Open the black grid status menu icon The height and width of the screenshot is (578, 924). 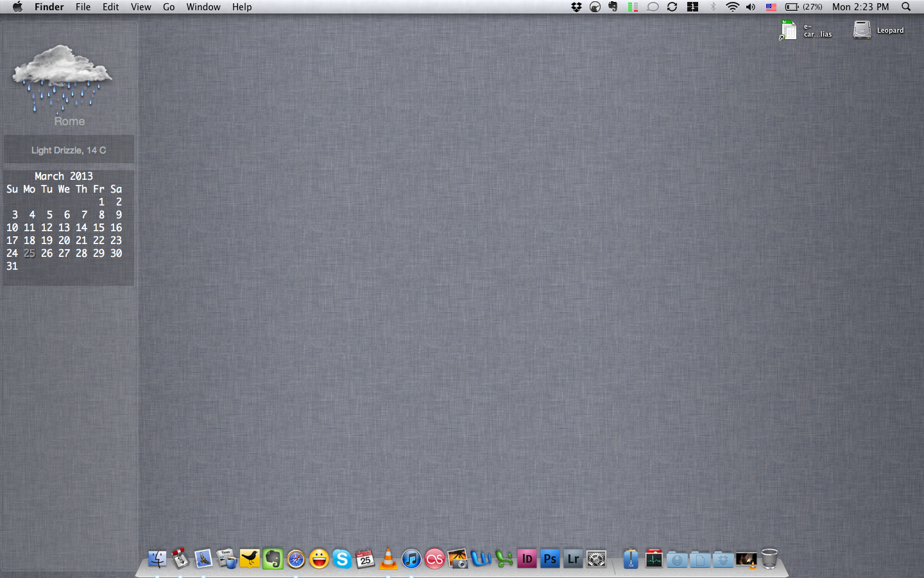pyautogui.click(x=692, y=7)
